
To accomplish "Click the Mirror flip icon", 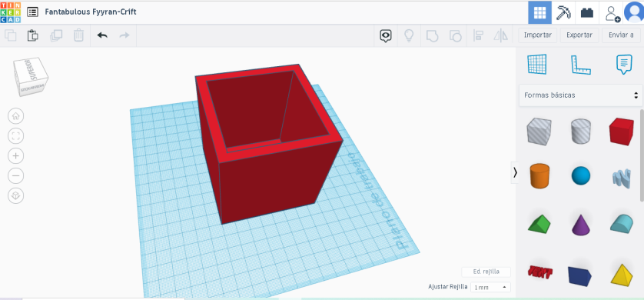I will tap(500, 35).
